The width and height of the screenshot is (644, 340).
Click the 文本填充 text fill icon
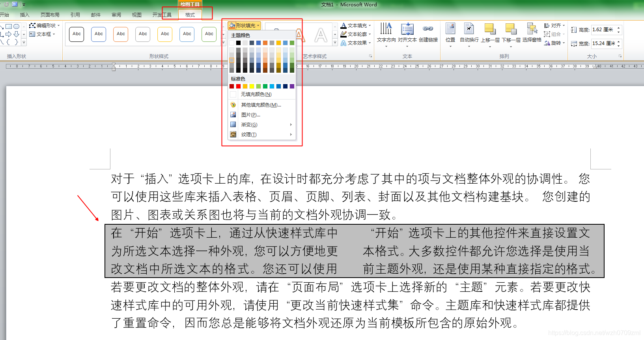(x=343, y=25)
